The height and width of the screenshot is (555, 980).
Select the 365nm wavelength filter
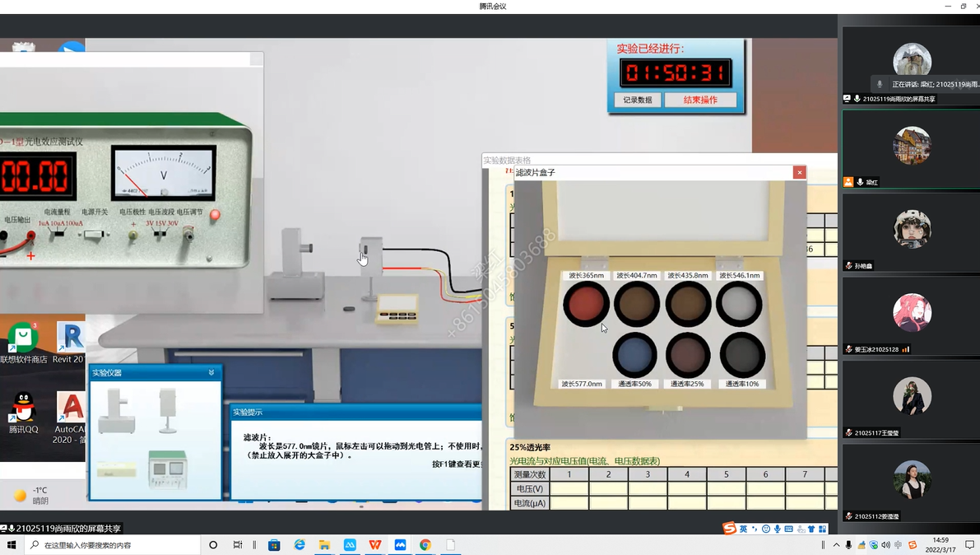click(586, 304)
